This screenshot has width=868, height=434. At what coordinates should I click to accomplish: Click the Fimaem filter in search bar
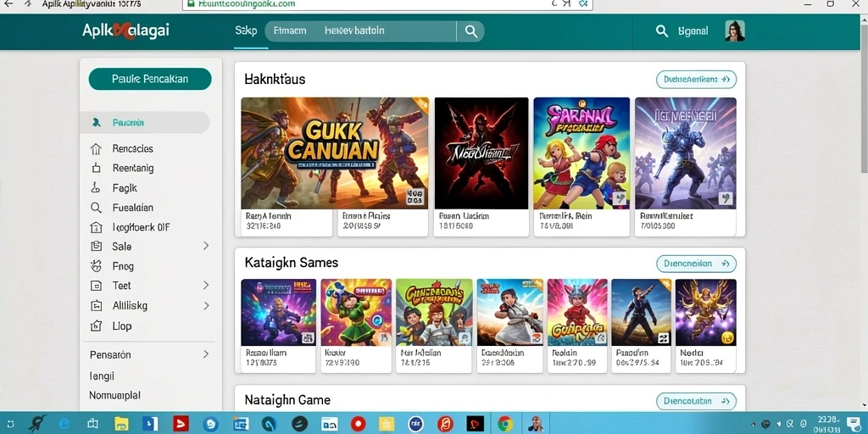(290, 31)
